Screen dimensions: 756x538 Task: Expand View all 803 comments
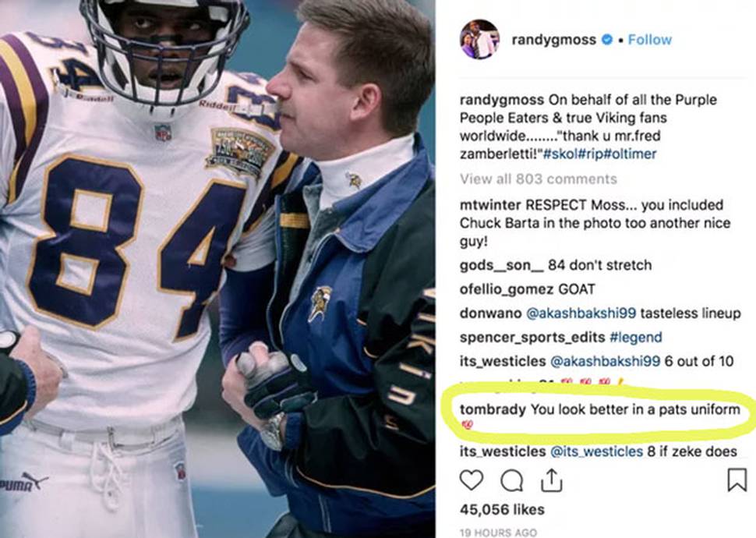click(538, 179)
